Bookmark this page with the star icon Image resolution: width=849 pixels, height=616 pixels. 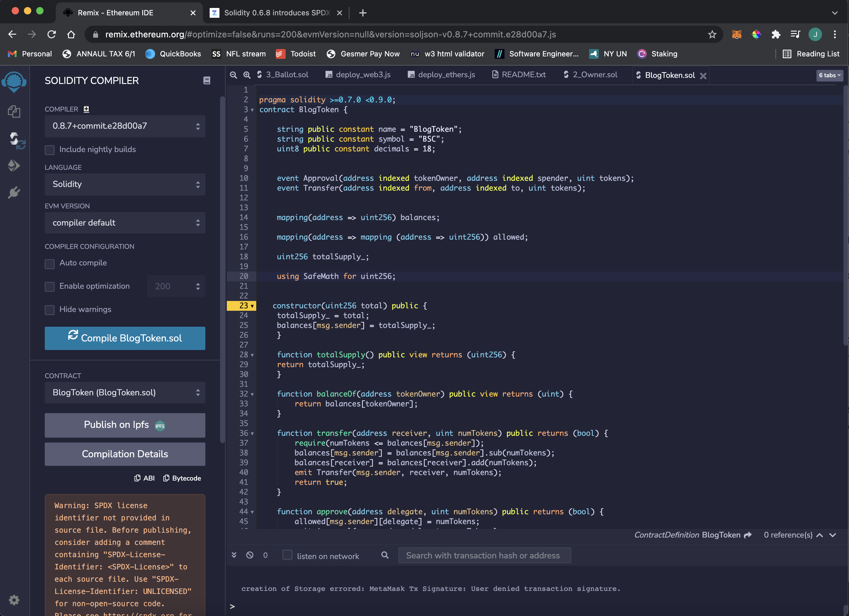[712, 34]
